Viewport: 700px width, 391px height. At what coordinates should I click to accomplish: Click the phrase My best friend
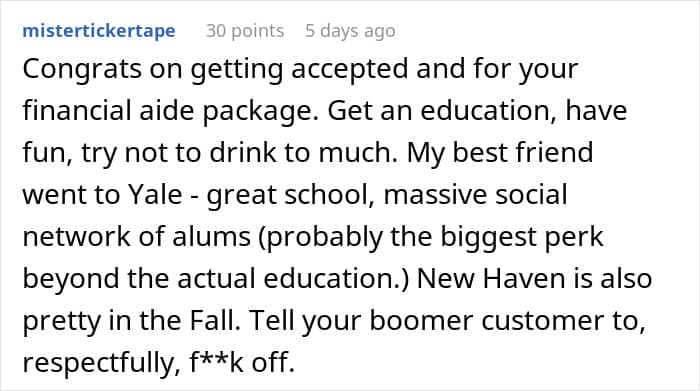500,153
